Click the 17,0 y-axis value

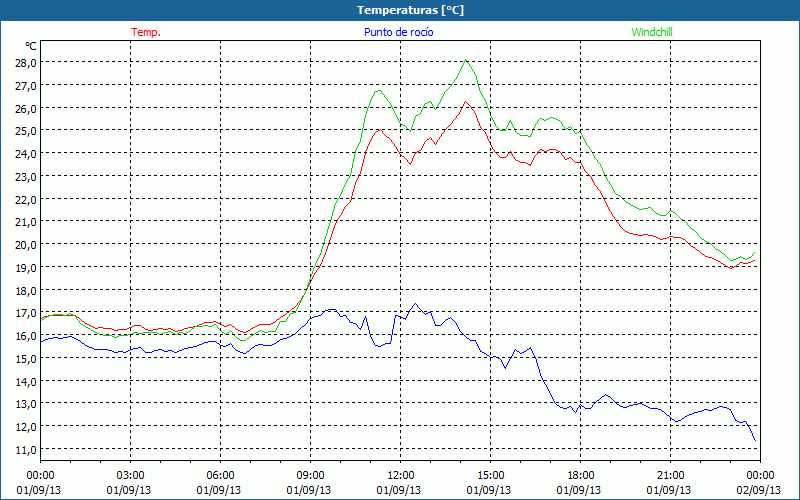[x=26, y=313]
